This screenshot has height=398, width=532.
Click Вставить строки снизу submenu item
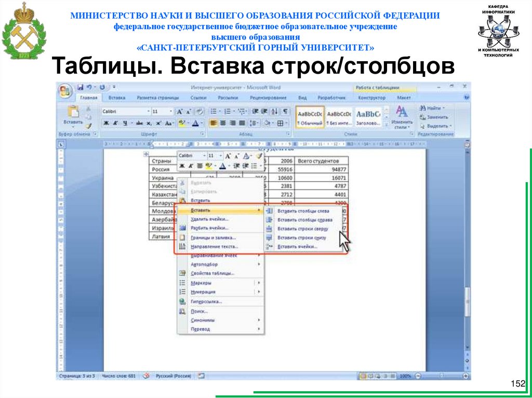point(303,238)
